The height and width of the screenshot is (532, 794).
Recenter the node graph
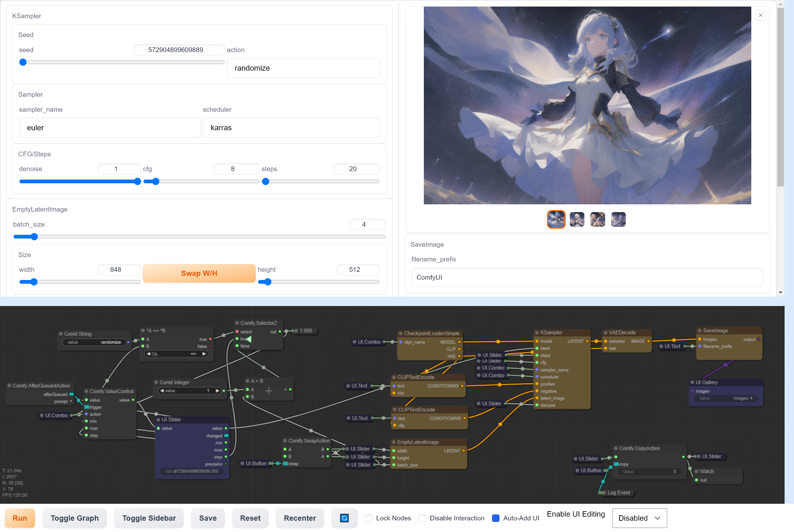[300, 518]
